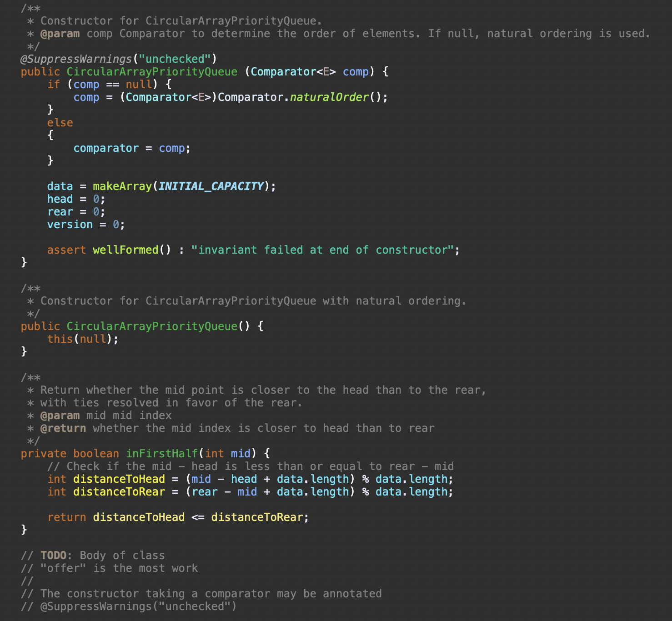Click the naturalOrder method call
Screen dimensions: 672x621
(328, 97)
